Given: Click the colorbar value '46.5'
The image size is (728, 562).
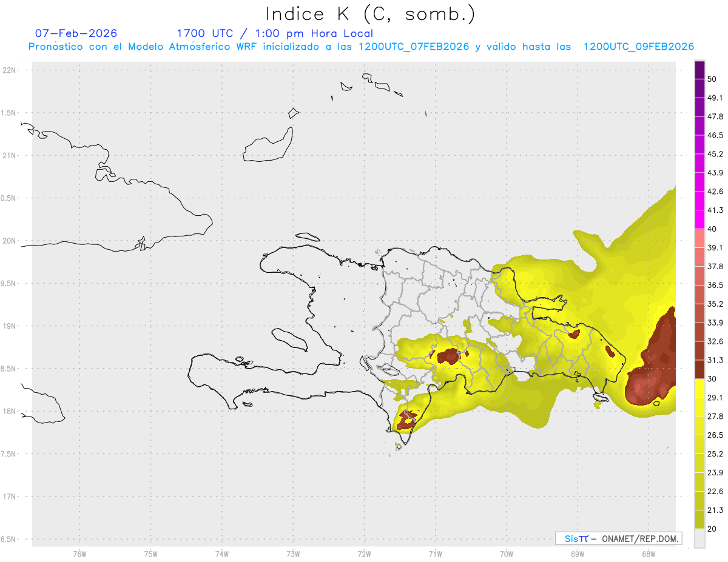Looking at the screenshot, I should 715,135.
